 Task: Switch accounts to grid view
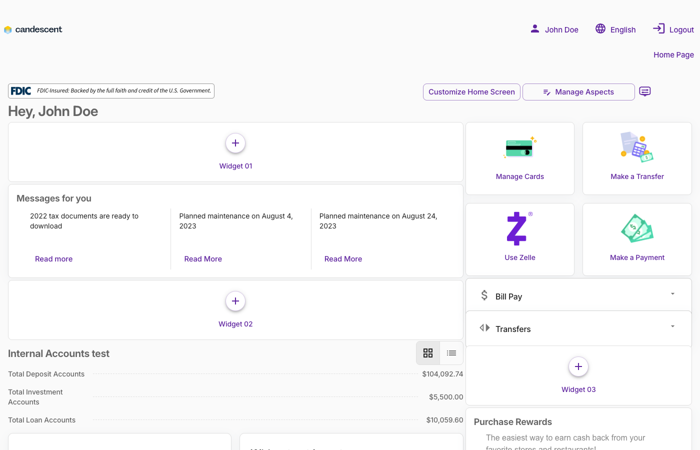[x=428, y=353]
